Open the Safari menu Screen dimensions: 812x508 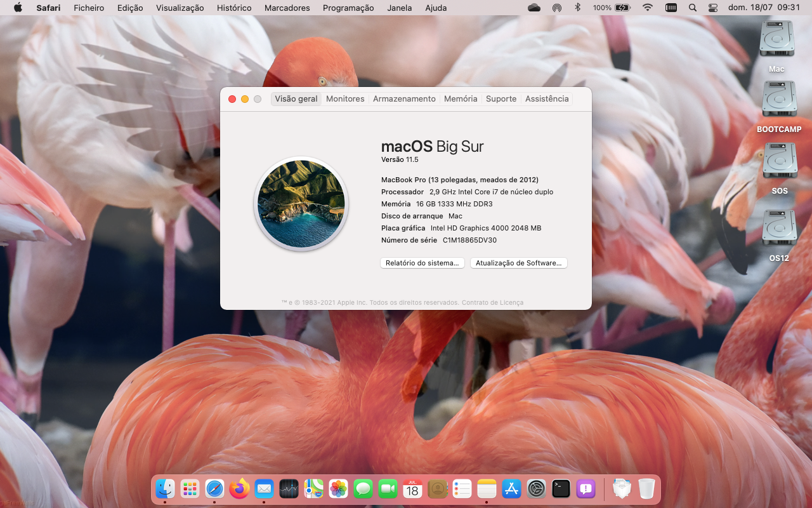[48, 8]
